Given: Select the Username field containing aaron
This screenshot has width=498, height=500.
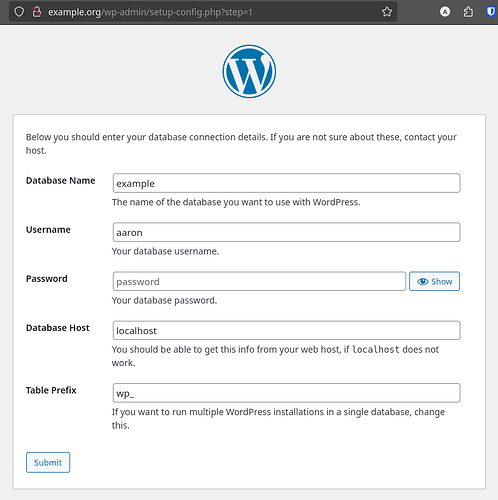Looking at the screenshot, I should tap(286, 232).
